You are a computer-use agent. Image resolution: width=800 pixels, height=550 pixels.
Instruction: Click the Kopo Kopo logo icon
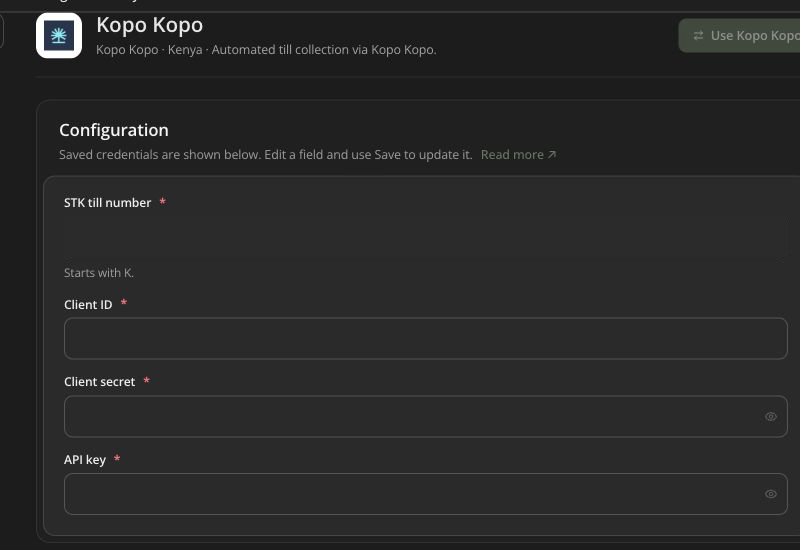[x=59, y=36]
